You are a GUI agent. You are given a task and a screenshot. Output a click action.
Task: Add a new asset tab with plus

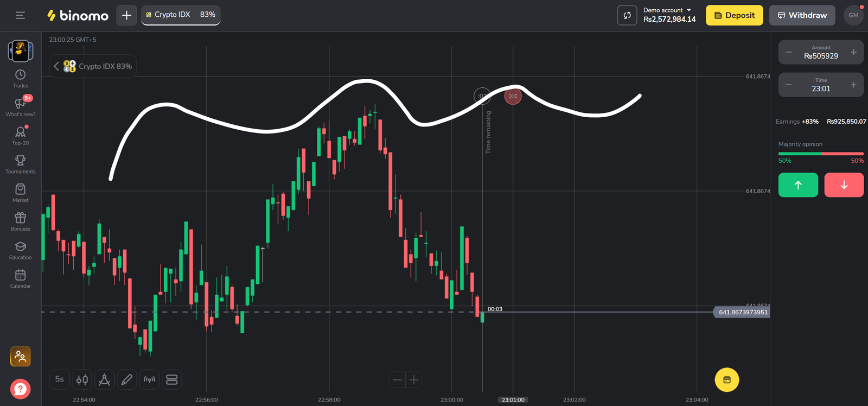(126, 15)
